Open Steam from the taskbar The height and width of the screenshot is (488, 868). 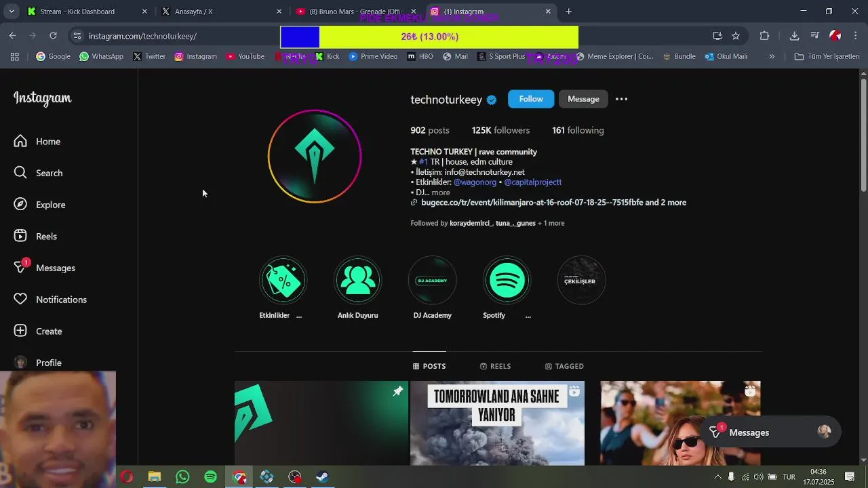[322, 477]
